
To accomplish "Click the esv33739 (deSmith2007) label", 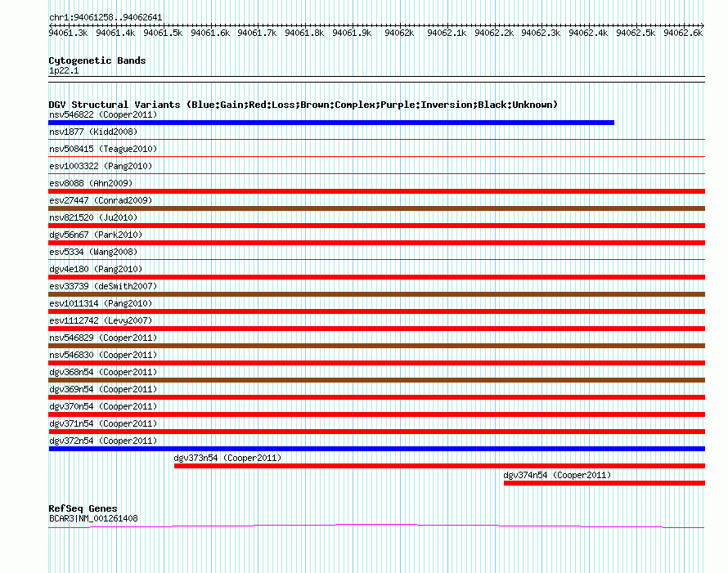I will tap(103, 286).
